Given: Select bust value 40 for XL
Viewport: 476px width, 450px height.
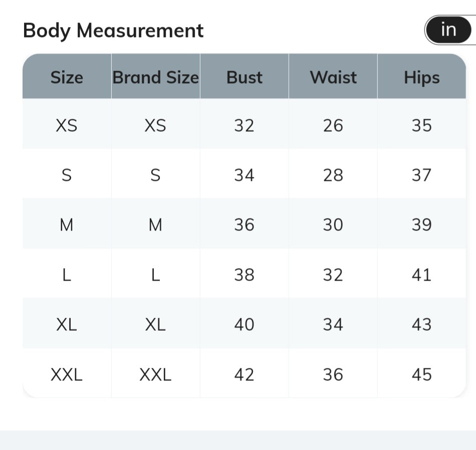Looking at the screenshot, I should pyautogui.click(x=244, y=325).
